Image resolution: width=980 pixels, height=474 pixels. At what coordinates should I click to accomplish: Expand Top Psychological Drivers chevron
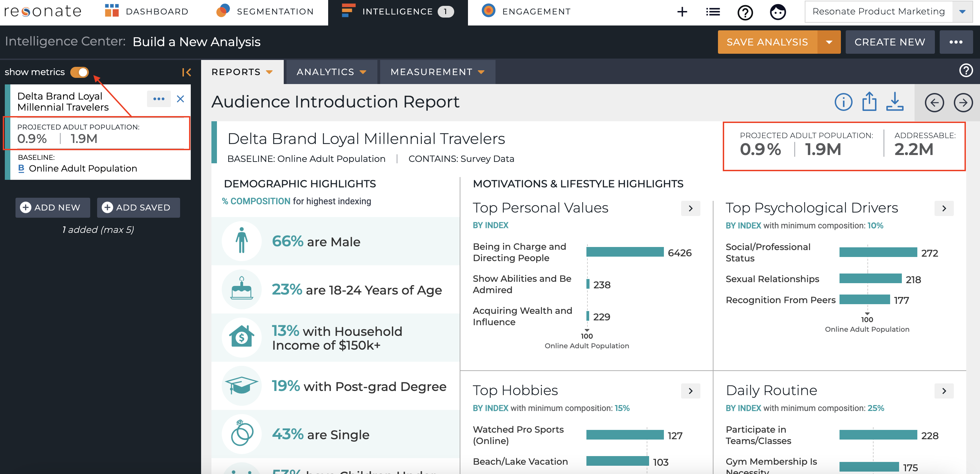tap(943, 208)
